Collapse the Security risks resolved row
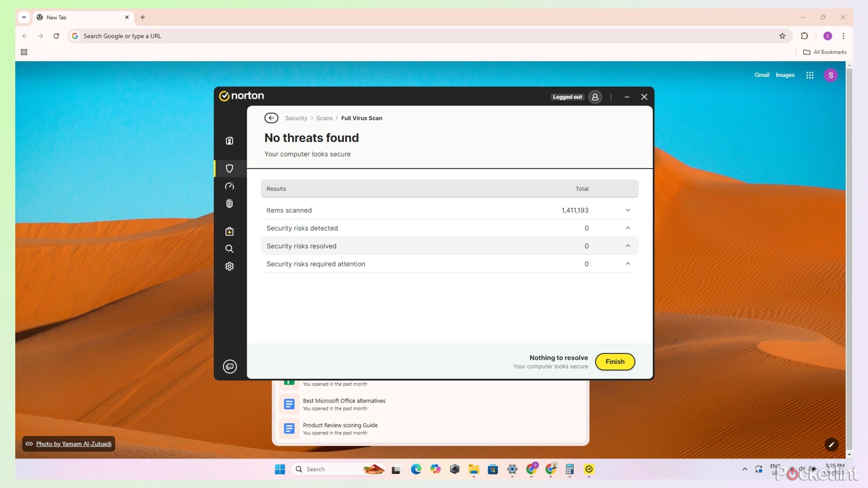Screen dimensions: 868x488 click(628, 246)
